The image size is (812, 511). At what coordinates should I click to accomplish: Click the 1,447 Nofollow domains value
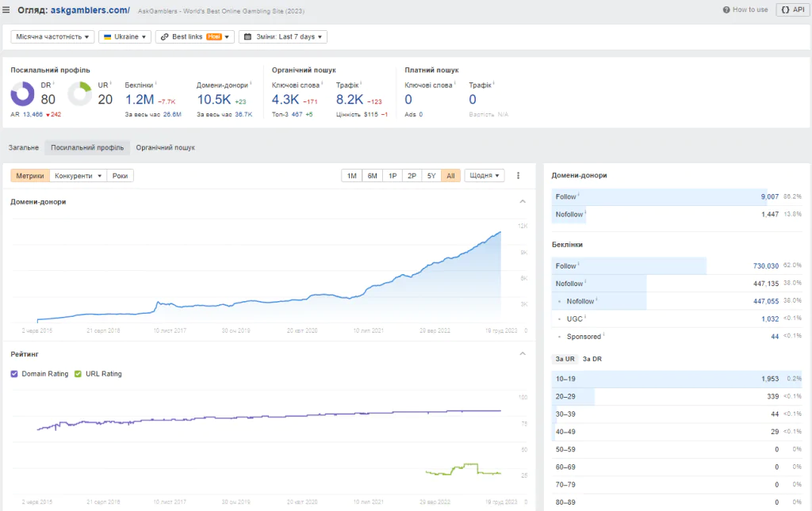tap(770, 214)
